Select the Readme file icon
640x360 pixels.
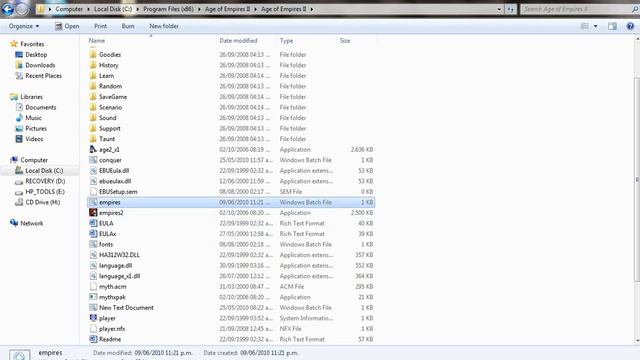coord(93,339)
